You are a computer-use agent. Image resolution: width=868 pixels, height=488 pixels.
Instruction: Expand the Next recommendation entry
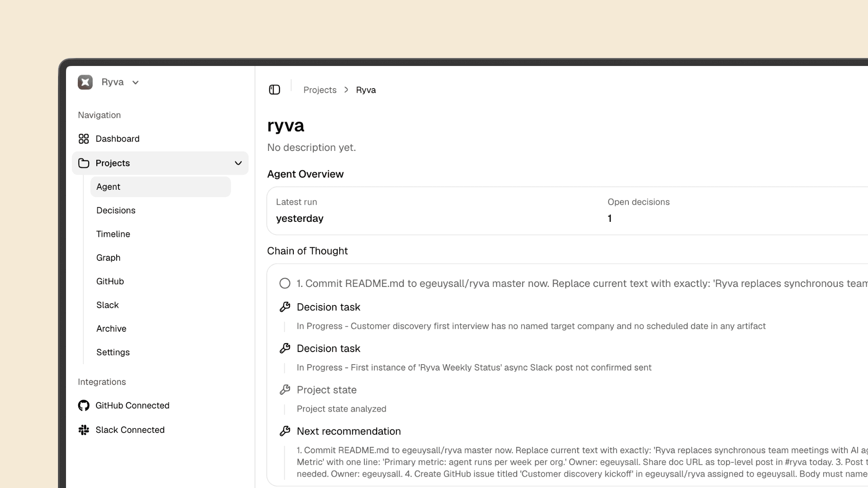point(348,431)
